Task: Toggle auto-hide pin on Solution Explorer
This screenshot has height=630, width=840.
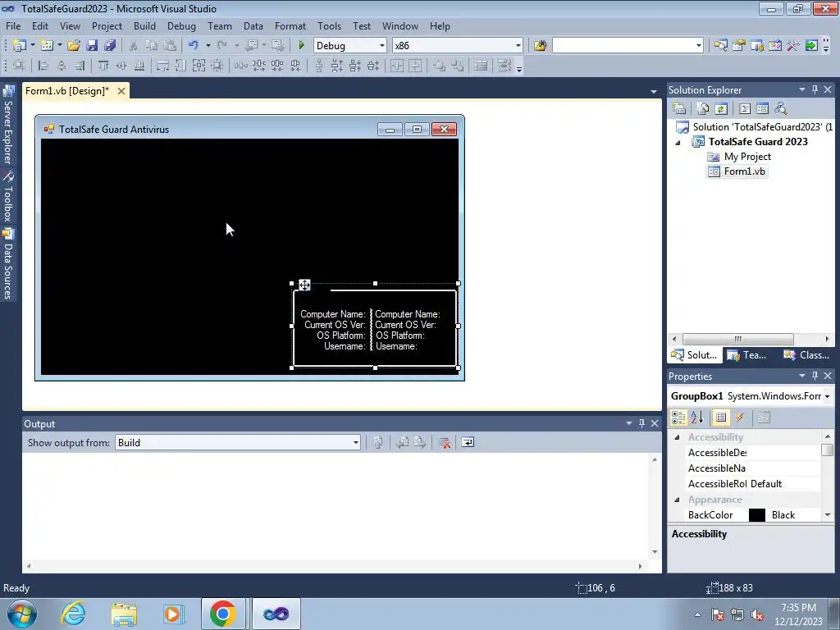Action: (x=815, y=89)
